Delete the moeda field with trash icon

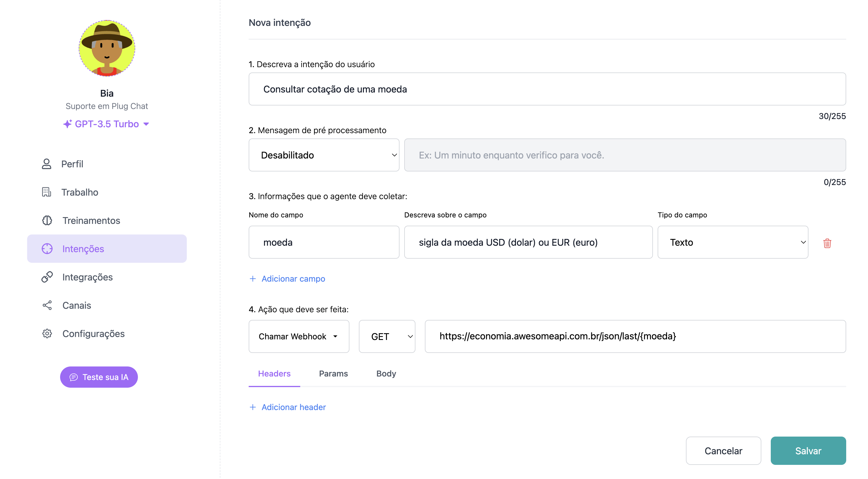[x=827, y=243]
